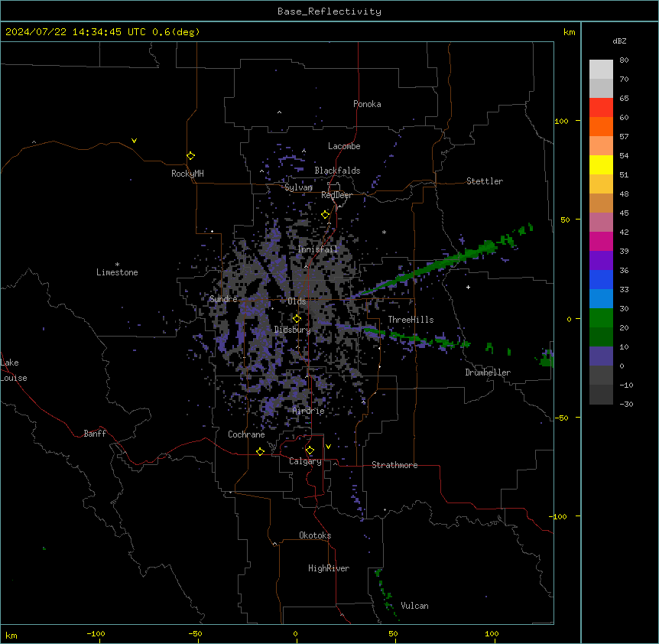Click the Innisfail city label

coord(317,249)
